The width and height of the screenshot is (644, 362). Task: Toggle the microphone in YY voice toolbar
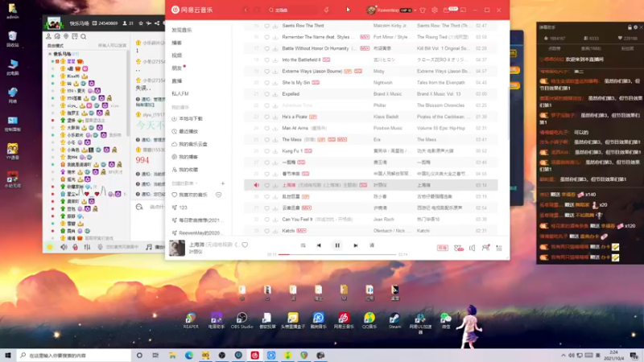tap(75, 247)
